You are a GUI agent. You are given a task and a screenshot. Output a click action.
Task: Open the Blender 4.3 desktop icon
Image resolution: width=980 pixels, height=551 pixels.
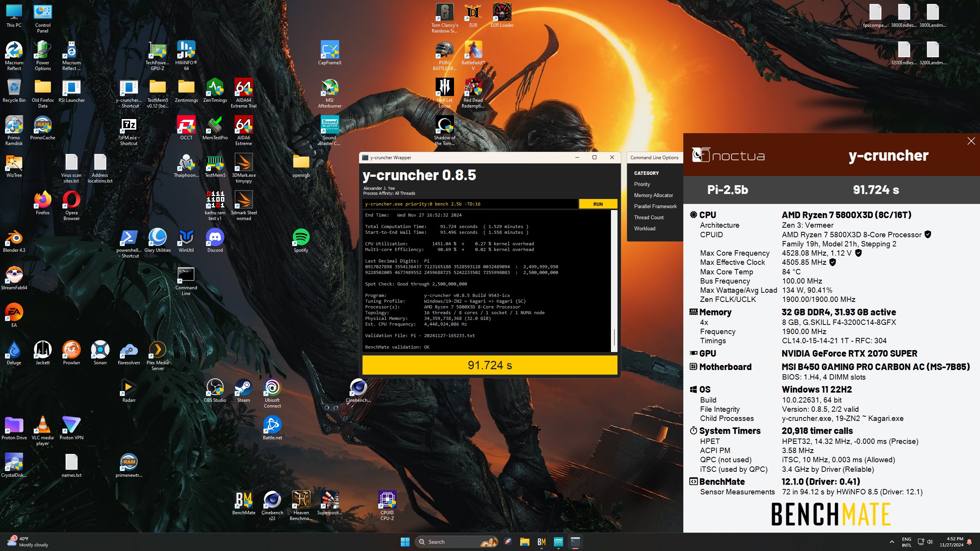point(14,241)
